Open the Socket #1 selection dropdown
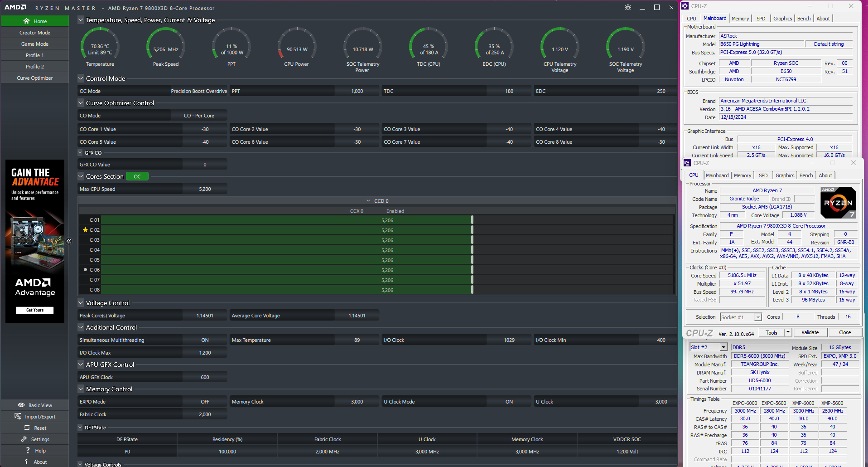The image size is (868, 467). tap(758, 317)
